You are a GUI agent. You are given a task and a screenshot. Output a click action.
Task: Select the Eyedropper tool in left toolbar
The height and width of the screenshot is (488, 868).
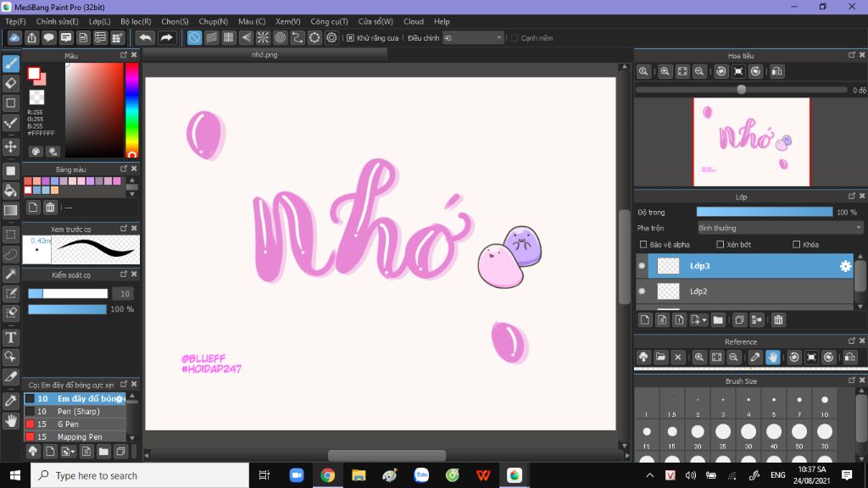tap(11, 401)
